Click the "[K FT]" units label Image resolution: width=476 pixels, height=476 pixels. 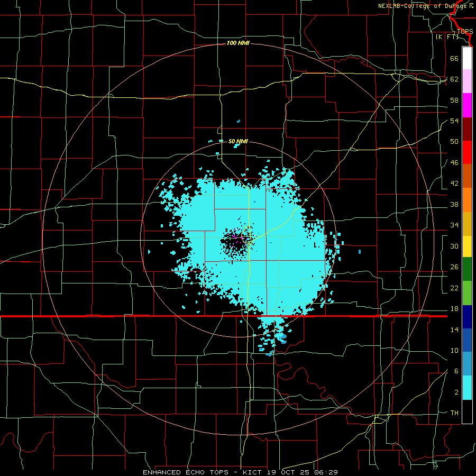click(447, 37)
